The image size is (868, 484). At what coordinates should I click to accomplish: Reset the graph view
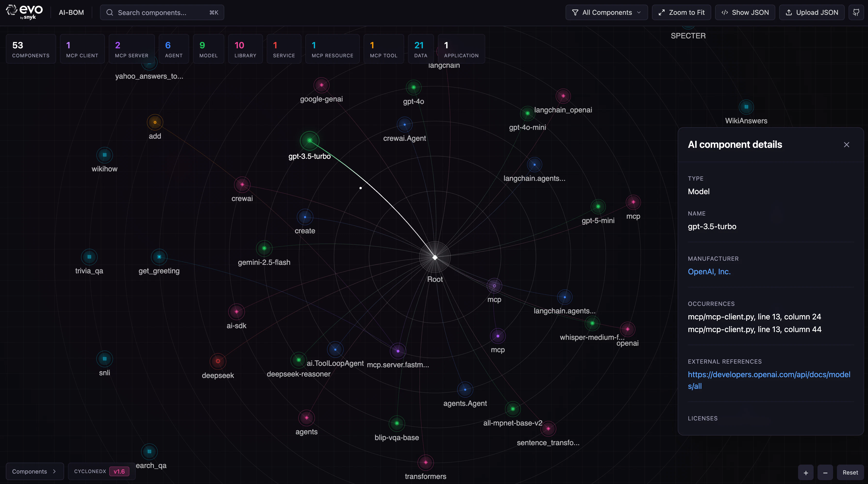click(850, 473)
